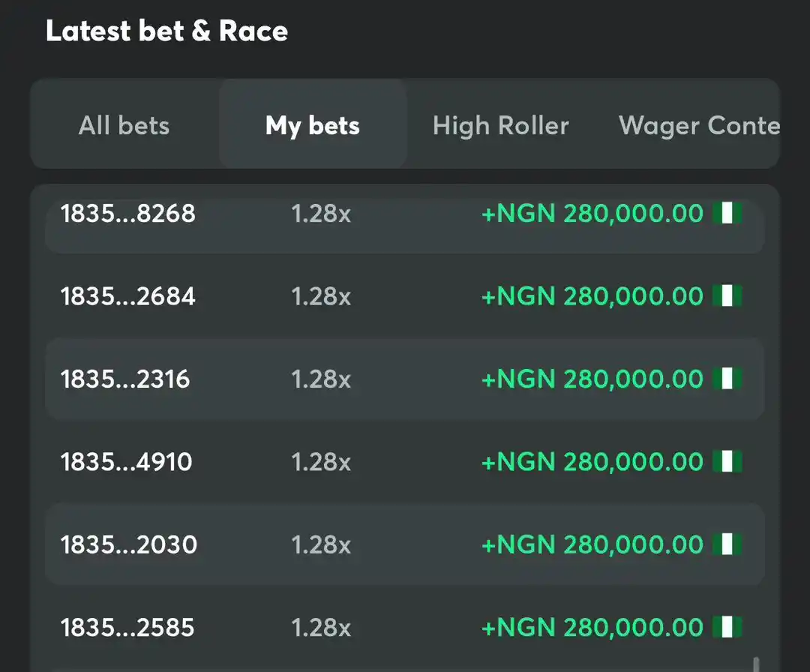Click the Nigerian flag icon on bet 1835...2684
810x672 pixels.
[727, 296]
